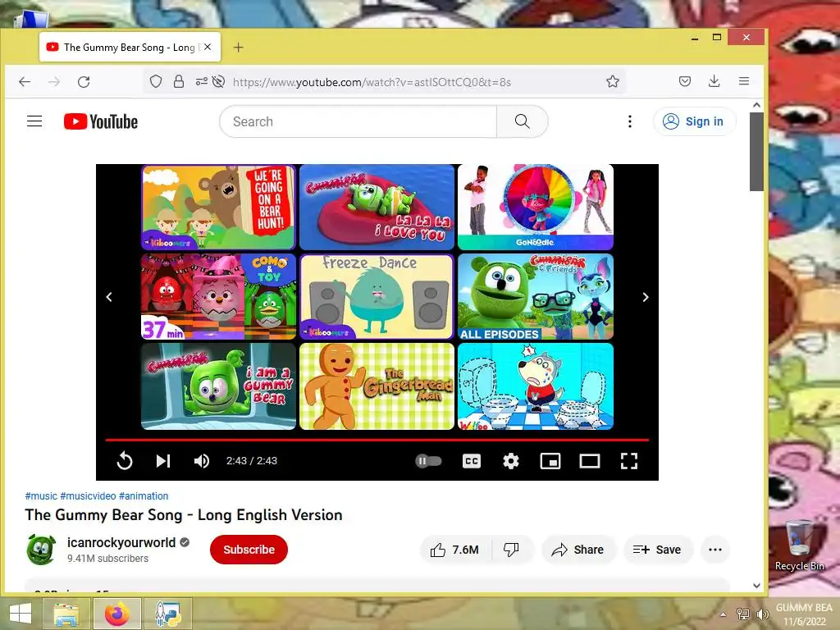
Task: Click the scrollbar down arrow
Action: 756,586
